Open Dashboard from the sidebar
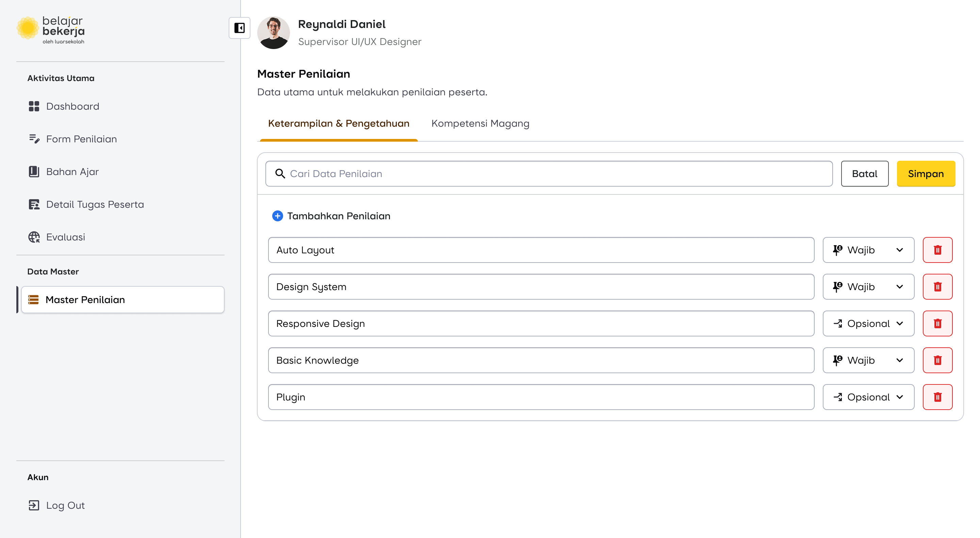Screen dimensions: 980x538 [72, 106]
